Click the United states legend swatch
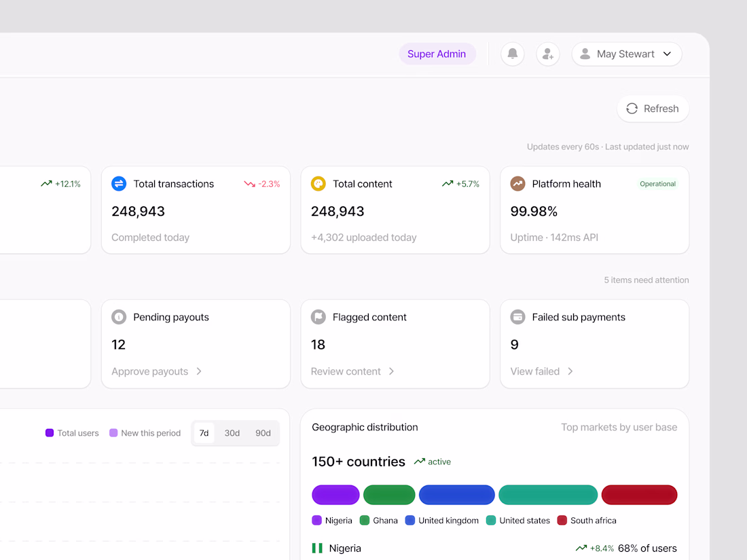The width and height of the screenshot is (747, 560). tap(491, 521)
